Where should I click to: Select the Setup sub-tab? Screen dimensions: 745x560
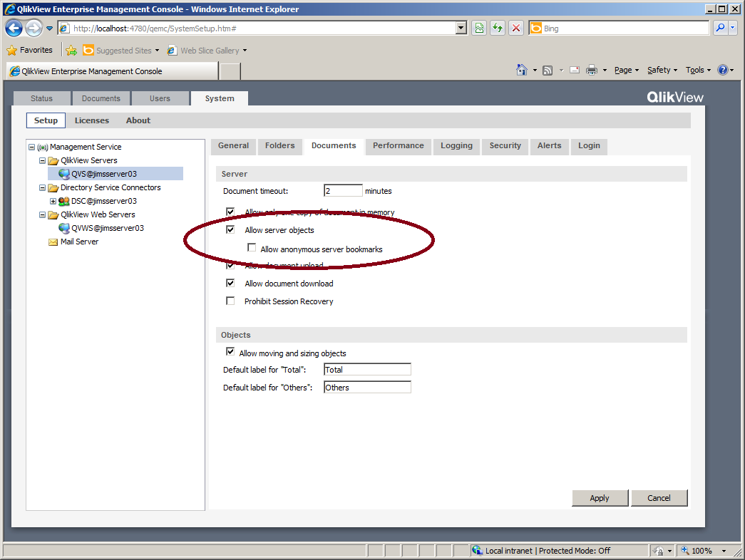[46, 120]
